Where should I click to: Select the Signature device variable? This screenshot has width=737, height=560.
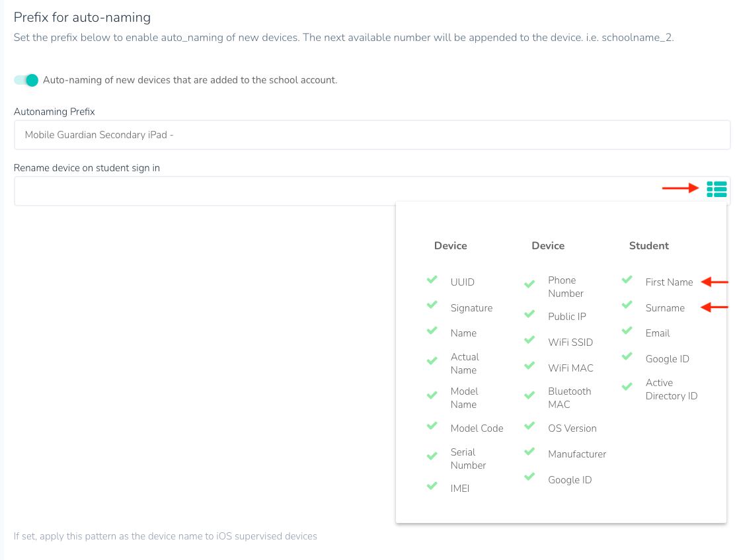(x=471, y=308)
